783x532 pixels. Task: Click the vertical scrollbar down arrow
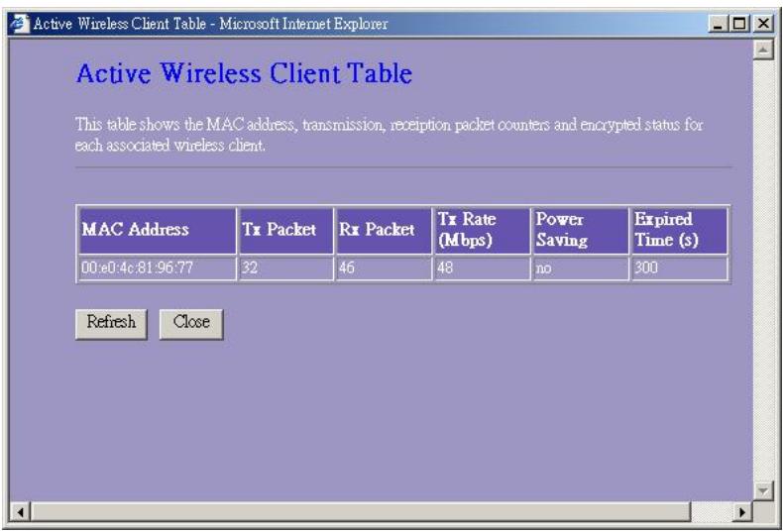763,490
